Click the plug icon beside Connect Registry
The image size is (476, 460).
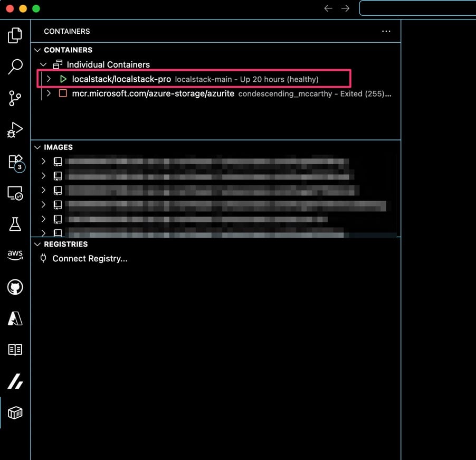pyautogui.click(x=43, y=258)
